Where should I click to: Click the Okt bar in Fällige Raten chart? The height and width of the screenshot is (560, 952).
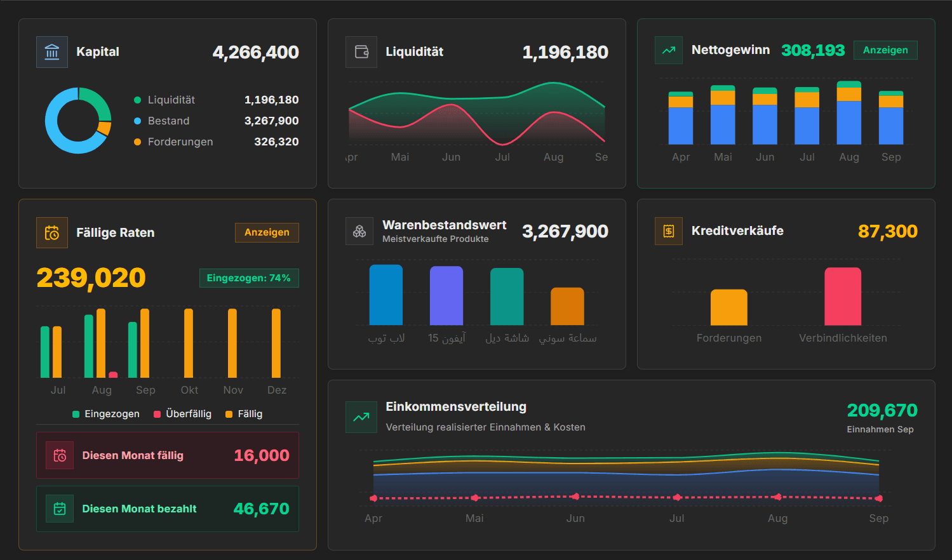click(189, 343)
